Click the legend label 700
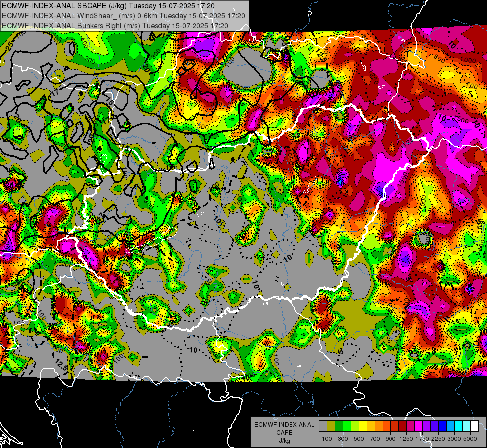The width and height of the screenshot is (487, 448). (375, 439)
